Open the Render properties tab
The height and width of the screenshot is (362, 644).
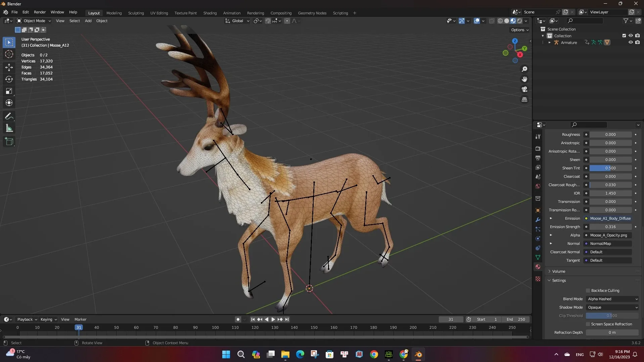click(538, 149)
